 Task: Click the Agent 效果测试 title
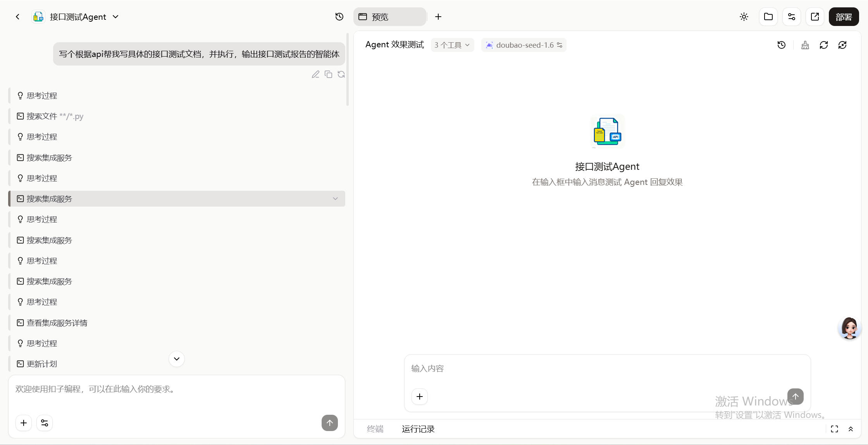tap(394, 45)
